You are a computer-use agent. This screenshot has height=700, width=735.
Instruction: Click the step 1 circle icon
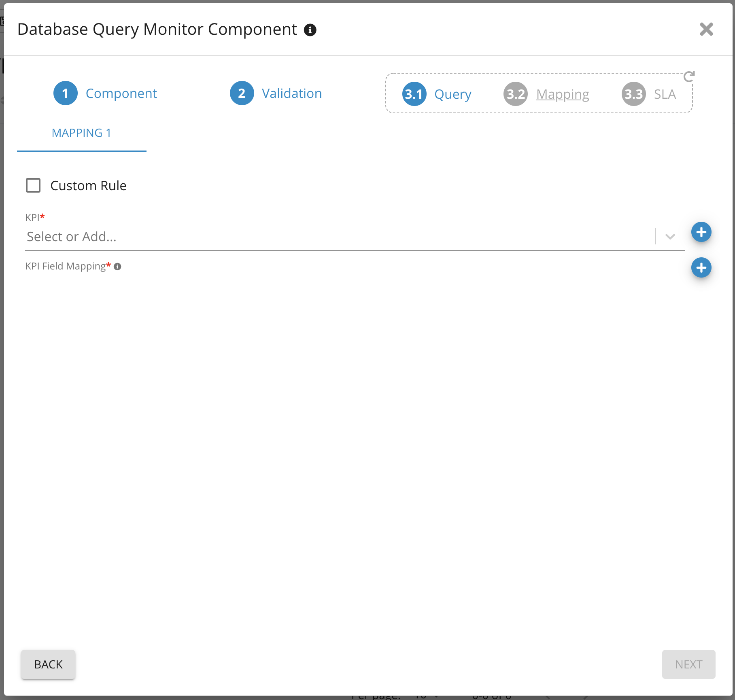point(65,93)
